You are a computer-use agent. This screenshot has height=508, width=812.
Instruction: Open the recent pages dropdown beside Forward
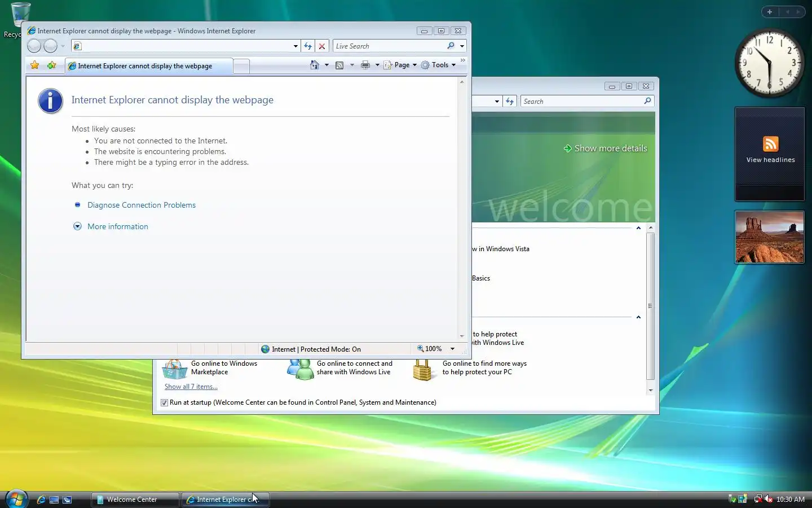click(63, 46)
